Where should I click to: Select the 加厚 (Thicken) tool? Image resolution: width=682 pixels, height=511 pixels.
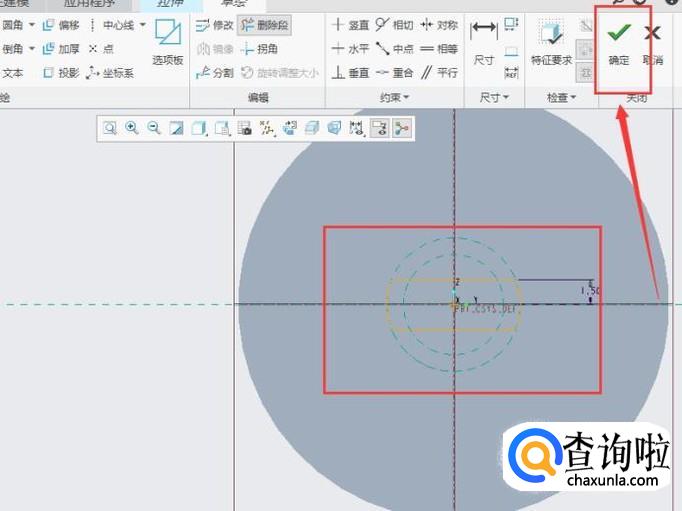(61, 49)
